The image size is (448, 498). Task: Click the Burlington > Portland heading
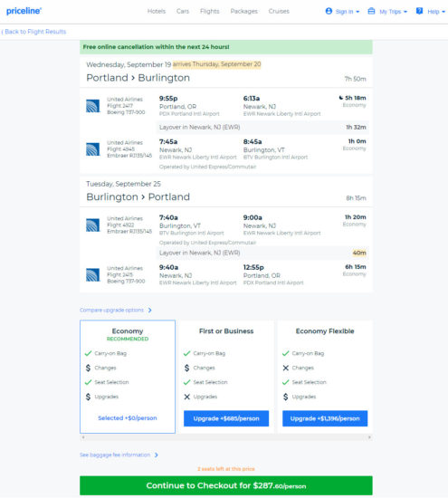tap(138, 196)
